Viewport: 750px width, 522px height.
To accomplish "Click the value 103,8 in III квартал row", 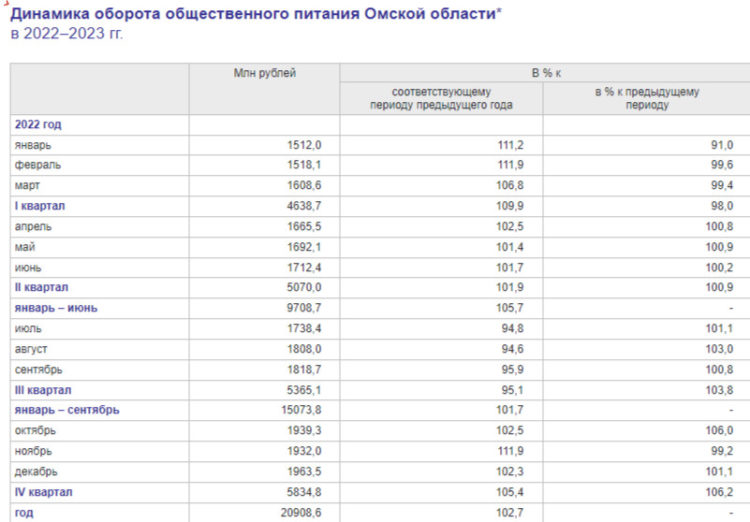I will tap(719, 390).
